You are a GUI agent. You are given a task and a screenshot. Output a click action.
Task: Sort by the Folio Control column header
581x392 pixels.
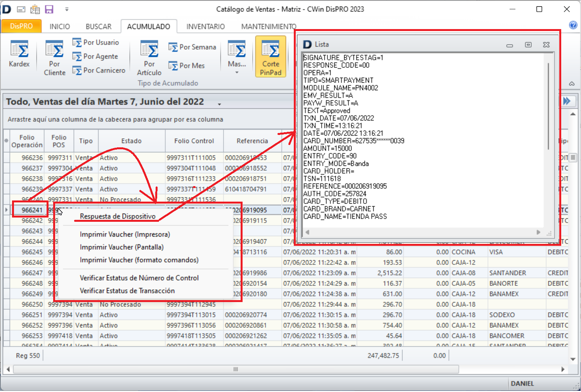tap(194, 141)
